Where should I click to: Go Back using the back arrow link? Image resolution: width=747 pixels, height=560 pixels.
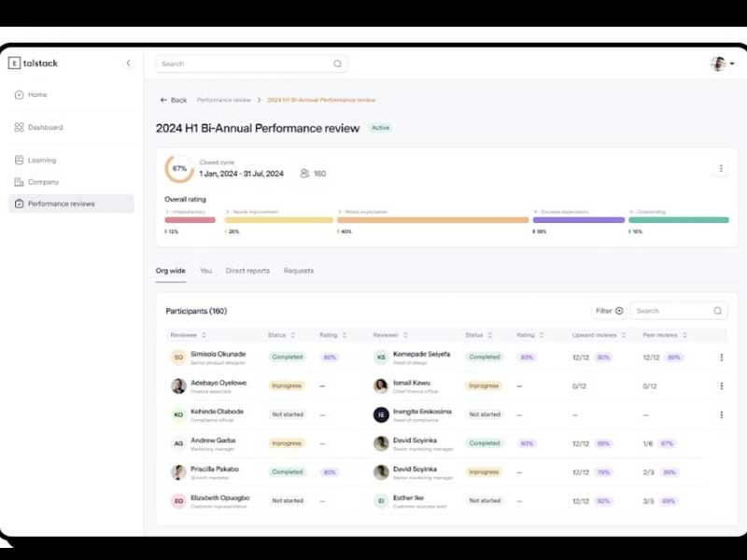click(173, 100)
